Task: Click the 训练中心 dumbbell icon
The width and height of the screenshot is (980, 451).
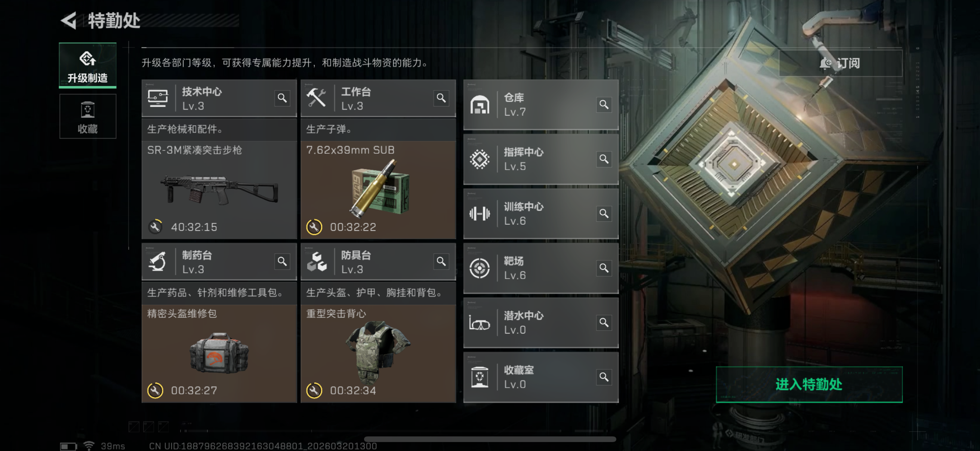Action: tap(479, 214)
